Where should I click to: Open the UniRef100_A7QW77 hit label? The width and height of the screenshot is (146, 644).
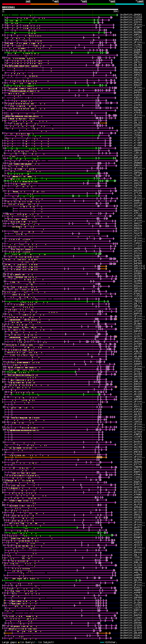click(x=131, y=27)
